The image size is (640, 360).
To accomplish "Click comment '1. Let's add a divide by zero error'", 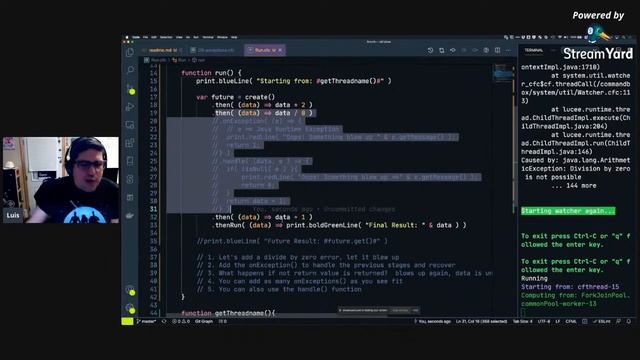I will (298, 257).
